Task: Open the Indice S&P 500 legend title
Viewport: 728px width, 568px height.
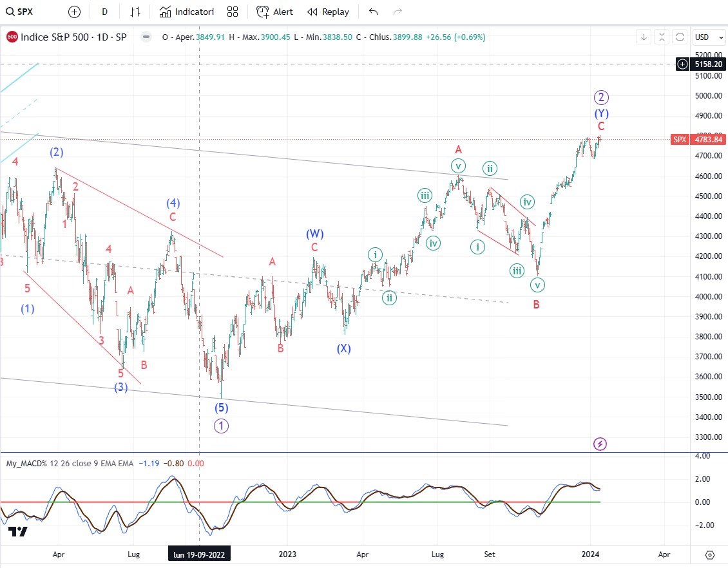Action: pyautogui.click(x=73, y=37)
